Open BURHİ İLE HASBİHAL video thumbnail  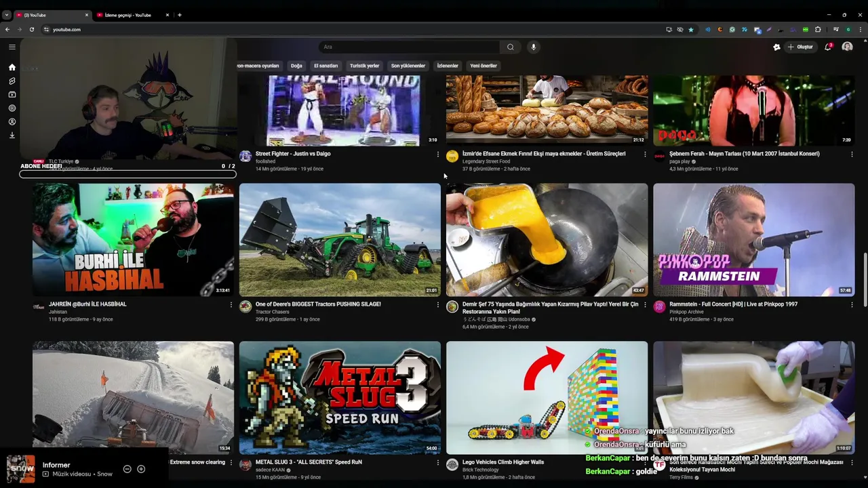[x=133, y=240]
